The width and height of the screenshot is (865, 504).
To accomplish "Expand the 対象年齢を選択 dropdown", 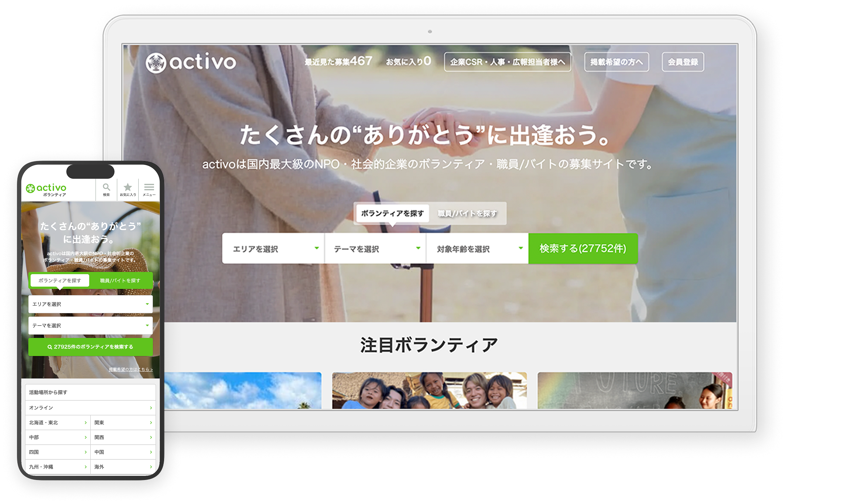I will (477, 249).
